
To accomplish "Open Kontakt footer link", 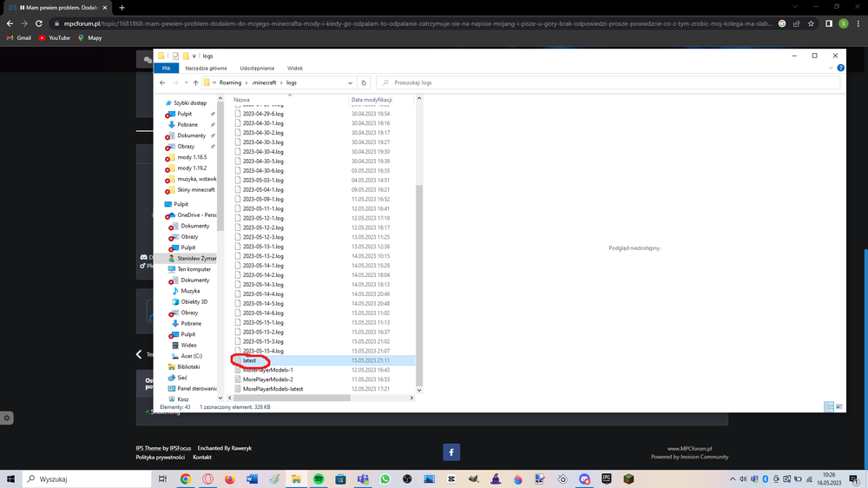I will [202, 458].
